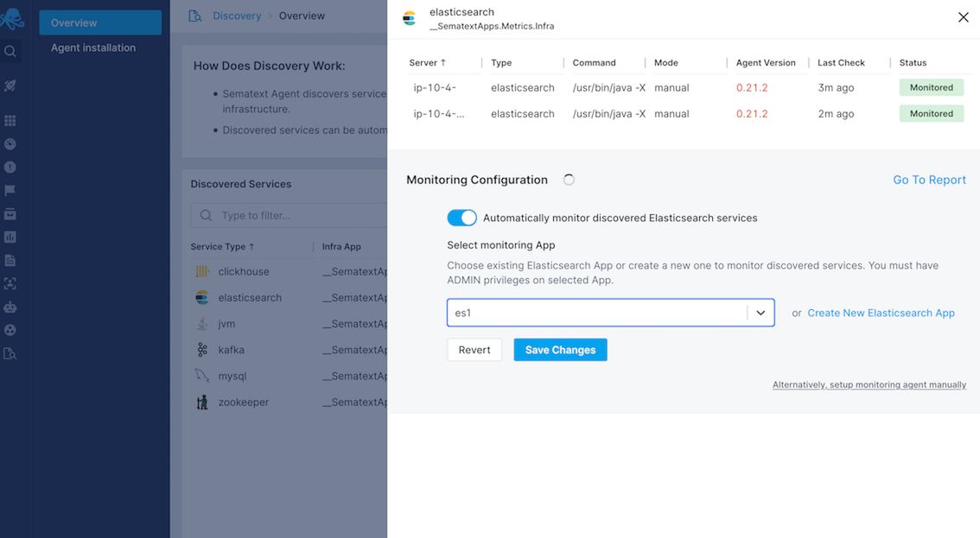Click the clickhouse service icon
This screenshot has height=538, width=980.
point(202,271)
